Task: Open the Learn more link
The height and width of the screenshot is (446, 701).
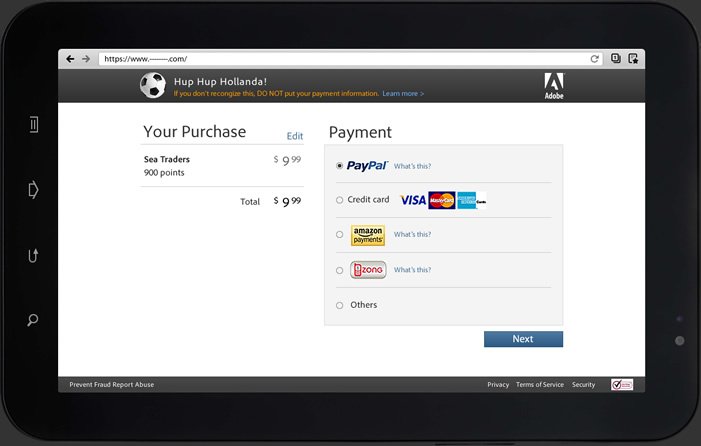Action: click(x=403, y=94)
